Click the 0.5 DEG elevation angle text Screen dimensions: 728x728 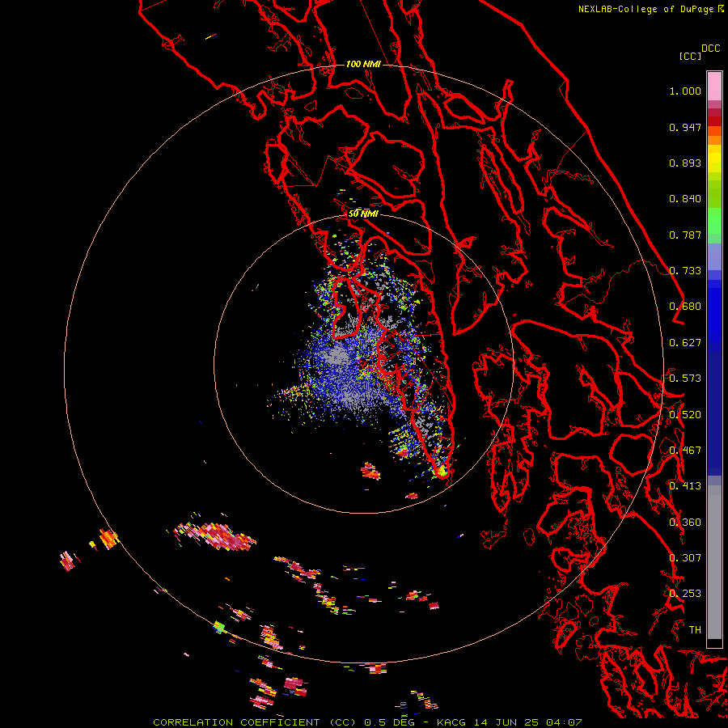[389, 722]
